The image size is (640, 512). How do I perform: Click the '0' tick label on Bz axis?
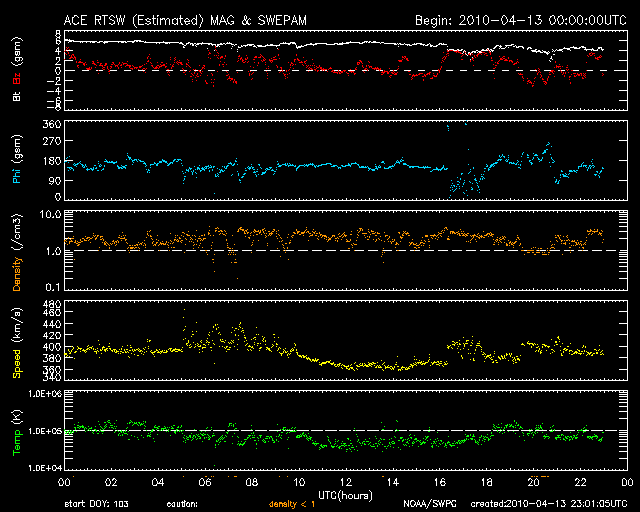[58, 71]
